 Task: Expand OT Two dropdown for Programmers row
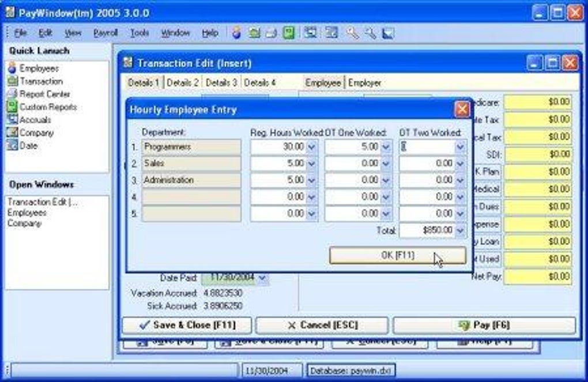pyautogui.click(x=461, y=147)
